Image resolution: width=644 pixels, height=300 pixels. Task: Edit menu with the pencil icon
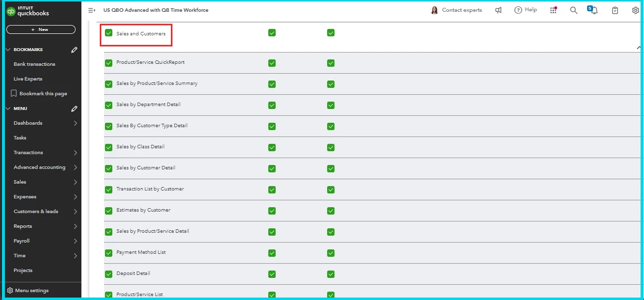coord(75,109)
